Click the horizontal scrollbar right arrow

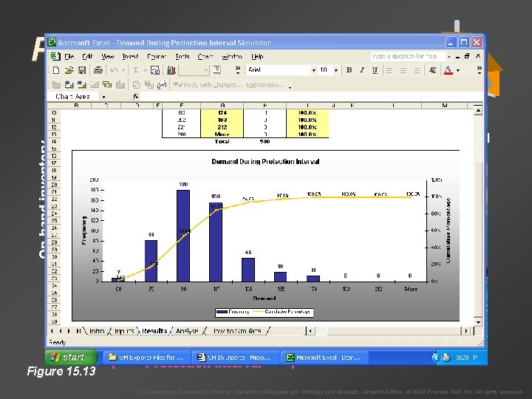point(466,331)
